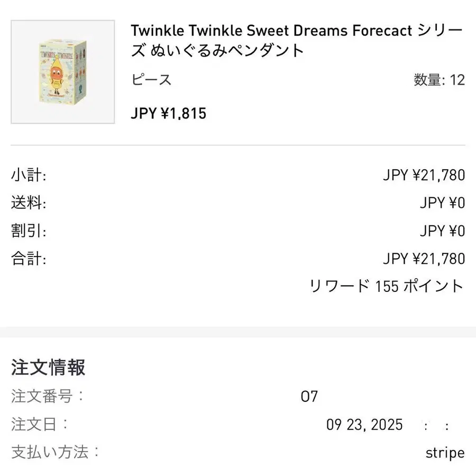Click the Twinkle Twinkle Sweet Dreams product title
This screenshot has width=476, height=476.
point(297,40)
